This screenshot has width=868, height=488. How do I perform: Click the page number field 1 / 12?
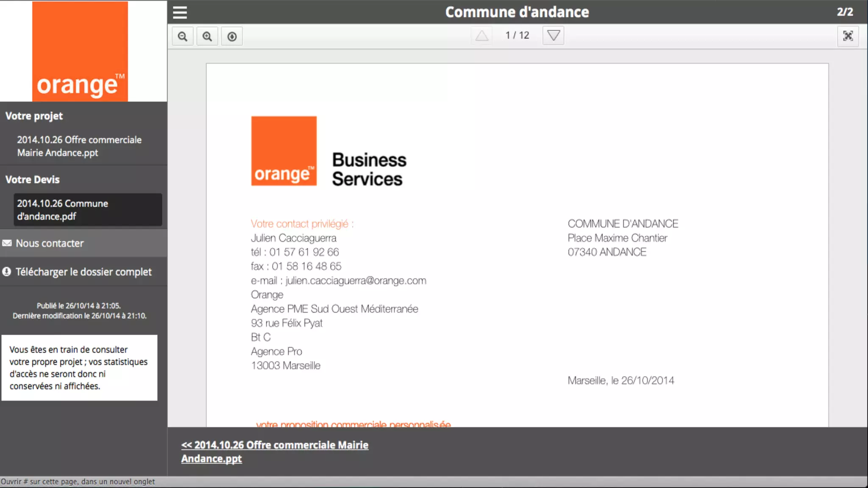[517, 36]
